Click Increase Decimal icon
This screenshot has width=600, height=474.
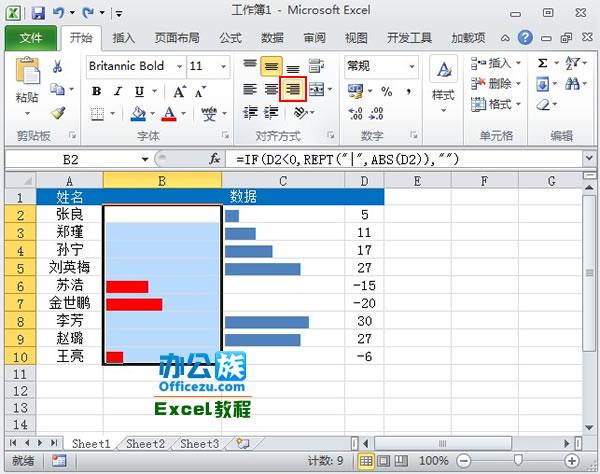(x=355, y=113)
